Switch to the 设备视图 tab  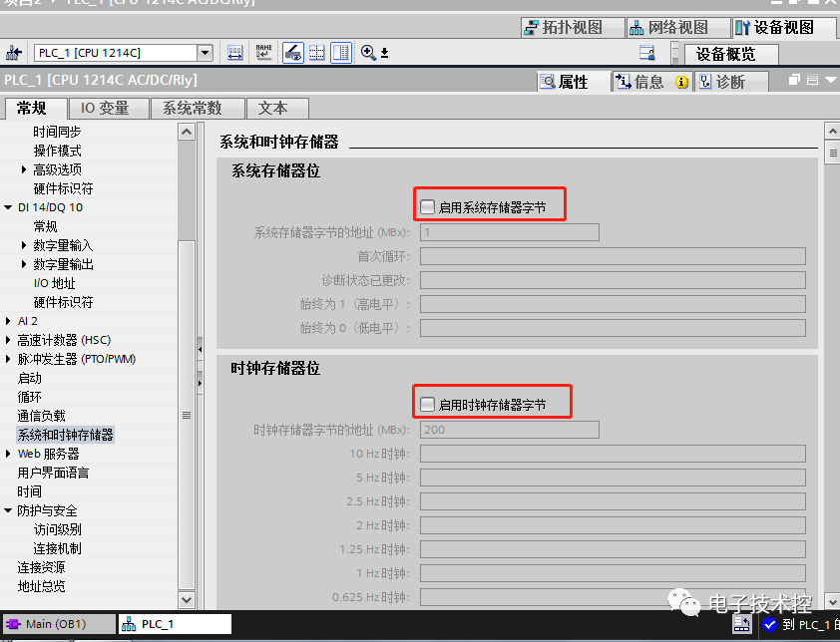point(784,27)
